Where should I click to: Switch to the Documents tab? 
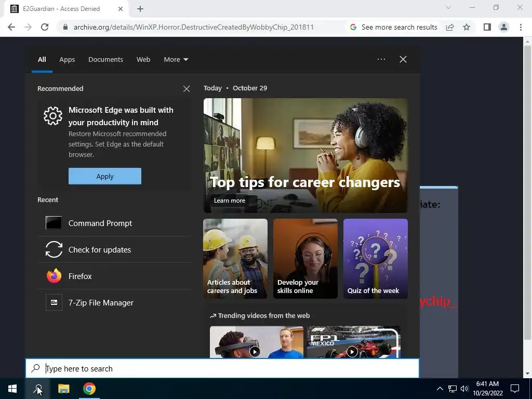point(105,59)
